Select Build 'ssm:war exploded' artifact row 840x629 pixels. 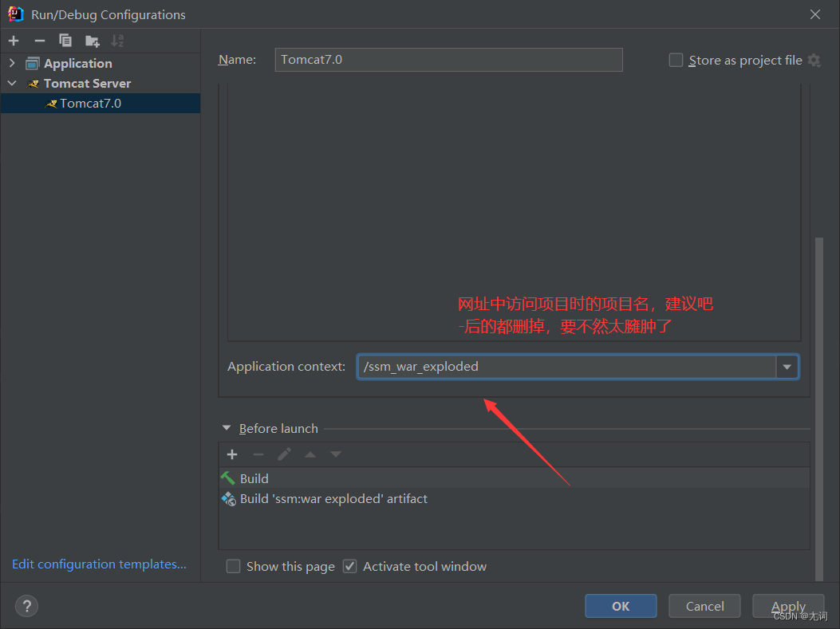(x=515, y=499)
